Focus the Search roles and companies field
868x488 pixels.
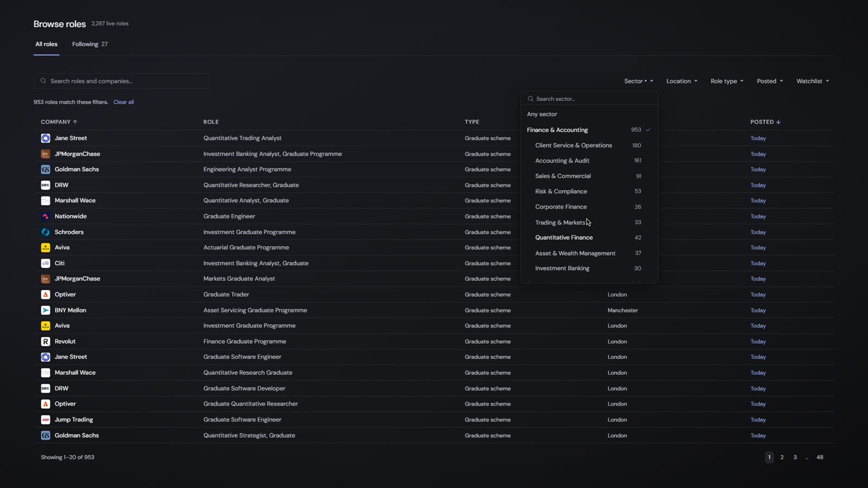(122, 81)
